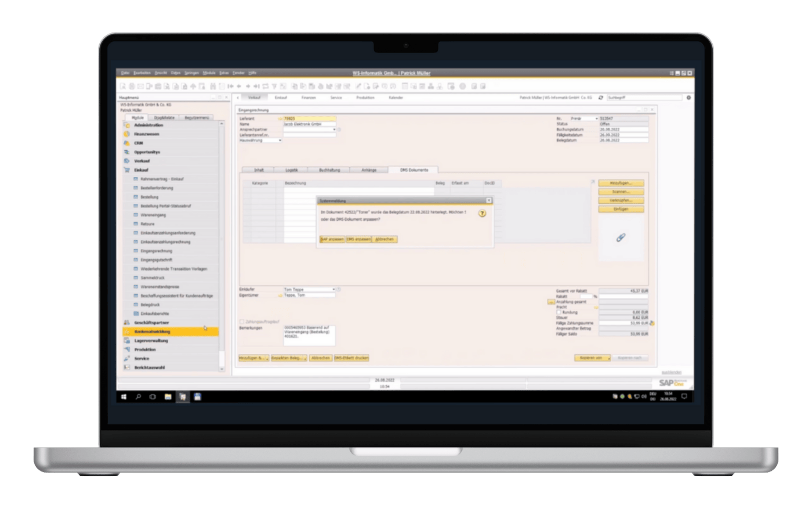This screenshot has height=508, width=812.
Task: Click the taskbar search magnifier
Action: (x=138, y=397)
